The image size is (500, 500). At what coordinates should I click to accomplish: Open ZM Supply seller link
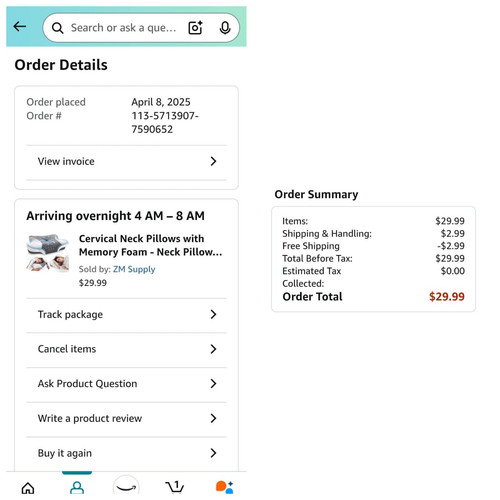134,269
